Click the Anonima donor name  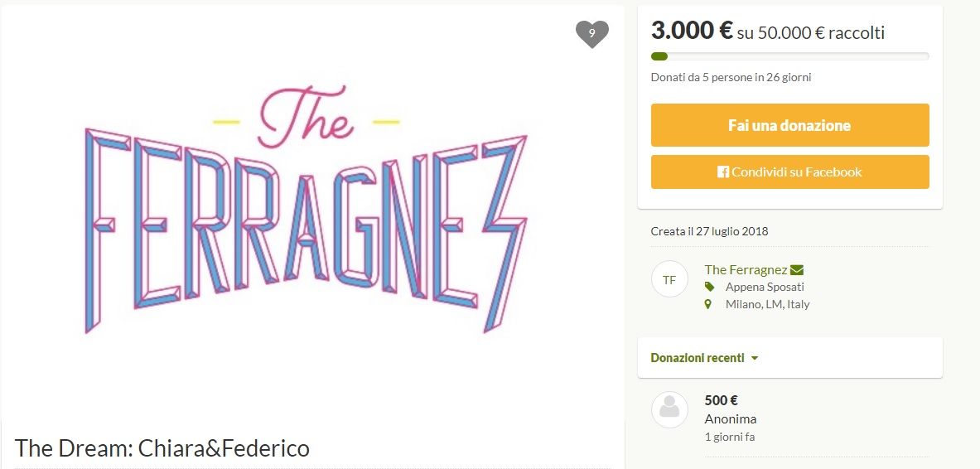tap(730, 418)
